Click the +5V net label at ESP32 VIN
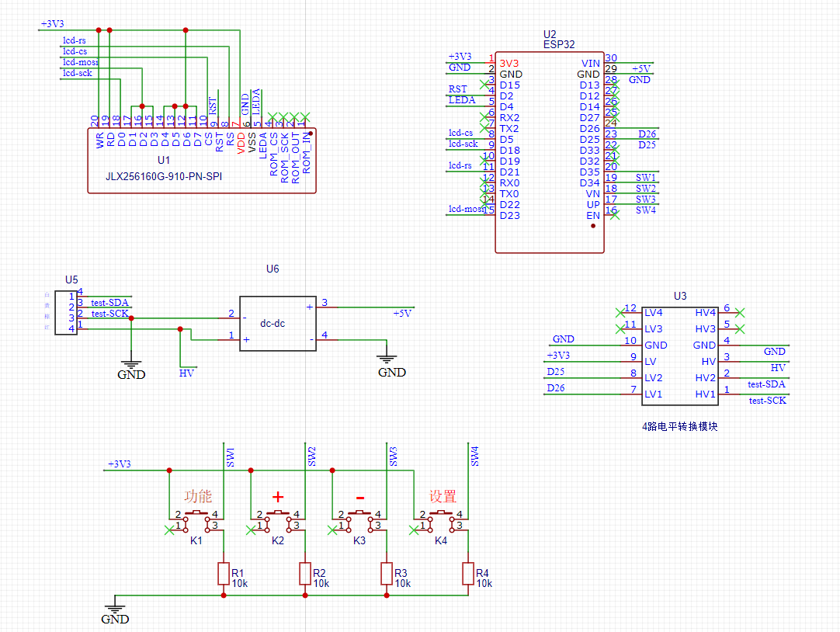The image size is (840, 632). coord(640,68)
